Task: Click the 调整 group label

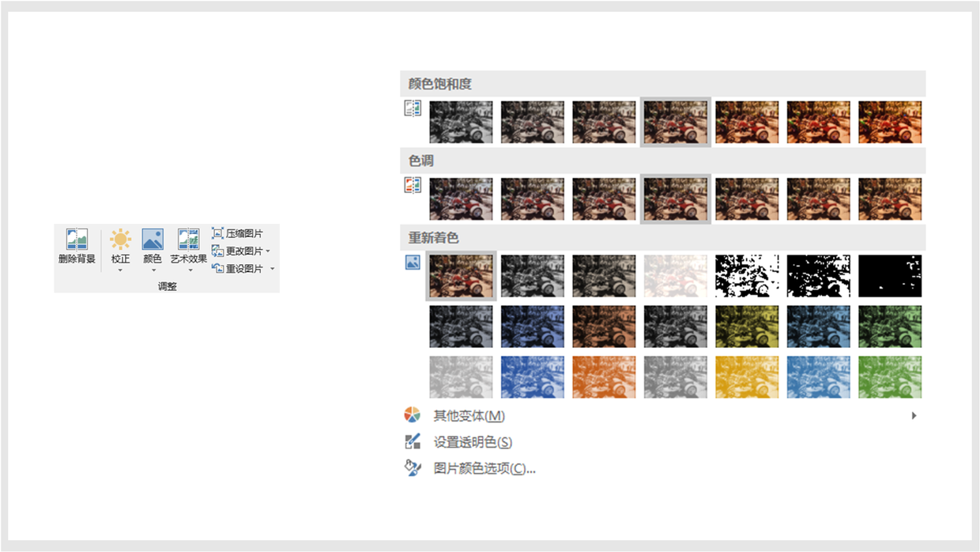Action: point(168,286)
